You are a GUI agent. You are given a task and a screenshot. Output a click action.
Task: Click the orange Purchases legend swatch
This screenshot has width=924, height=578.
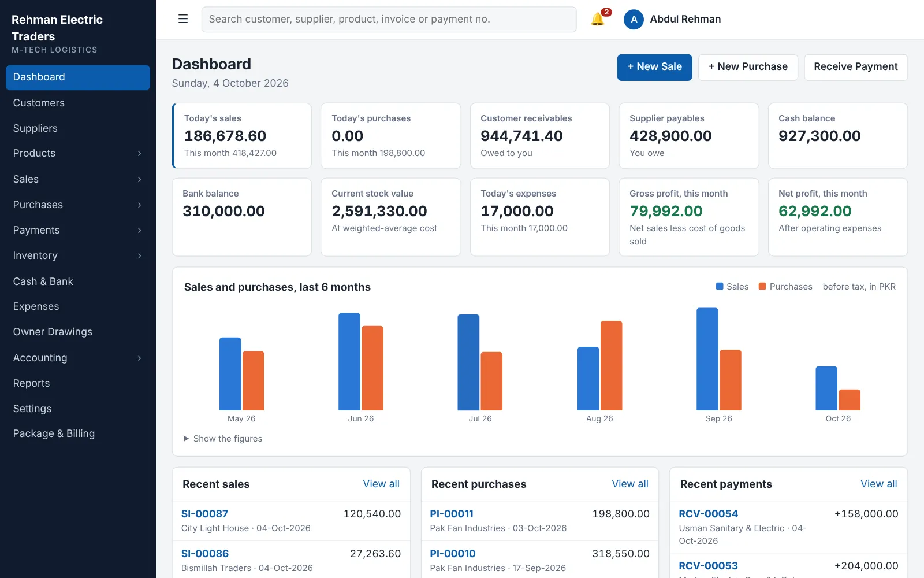click(x=762, y=286)
